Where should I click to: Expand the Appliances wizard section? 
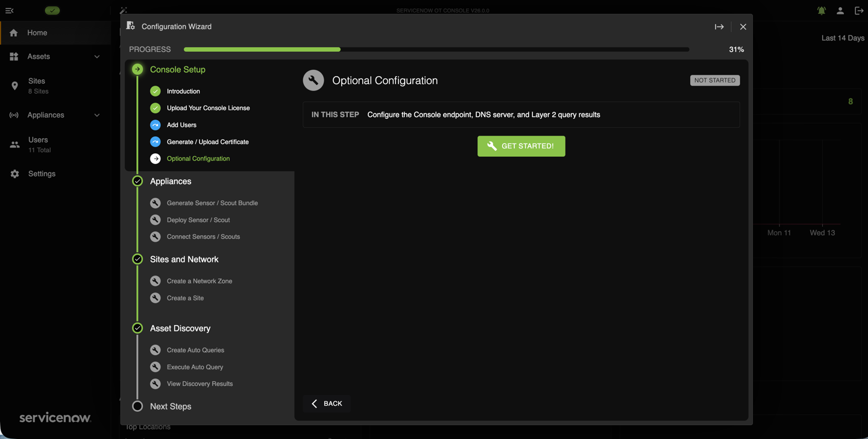171,182
